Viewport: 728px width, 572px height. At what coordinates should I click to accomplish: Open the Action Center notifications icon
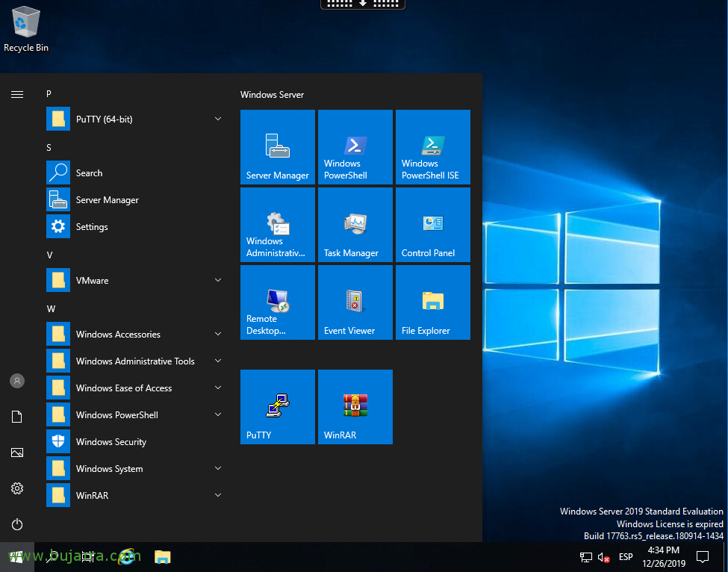point(703,556)
